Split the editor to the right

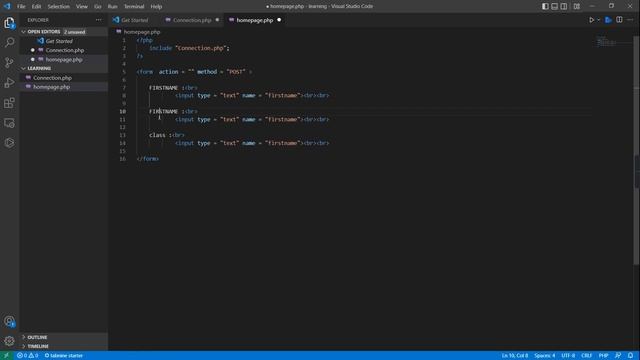tap(619, 20)
